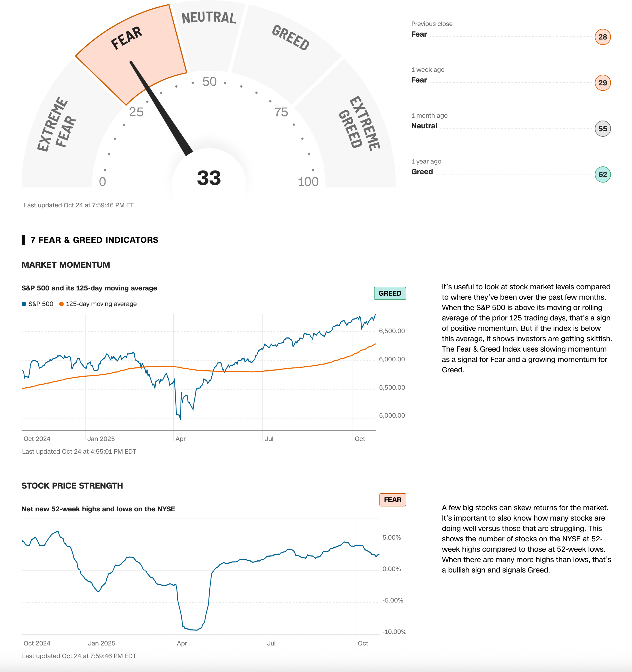This screenshot has width=632, height=672.
Task: Click the orange 125-day moving average legend dot
Action: pyautogui.click(x=61, y=304)
